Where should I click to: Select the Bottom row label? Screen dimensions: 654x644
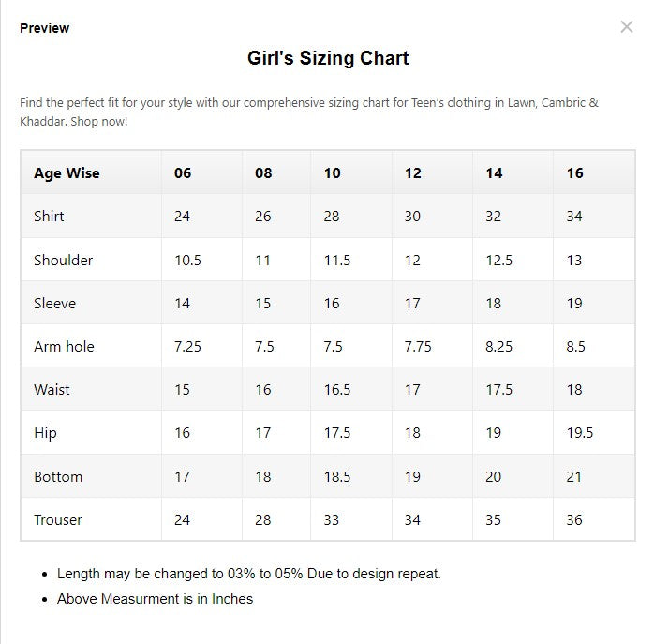(58, 476)
